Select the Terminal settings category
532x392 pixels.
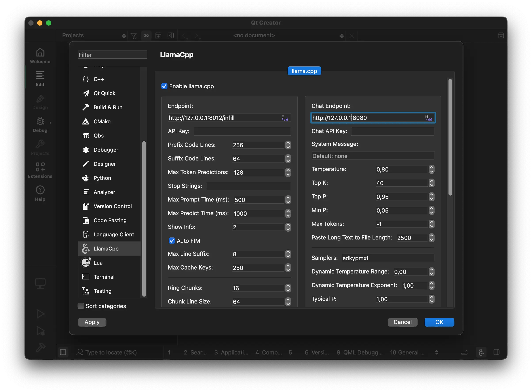click(104, 277)
